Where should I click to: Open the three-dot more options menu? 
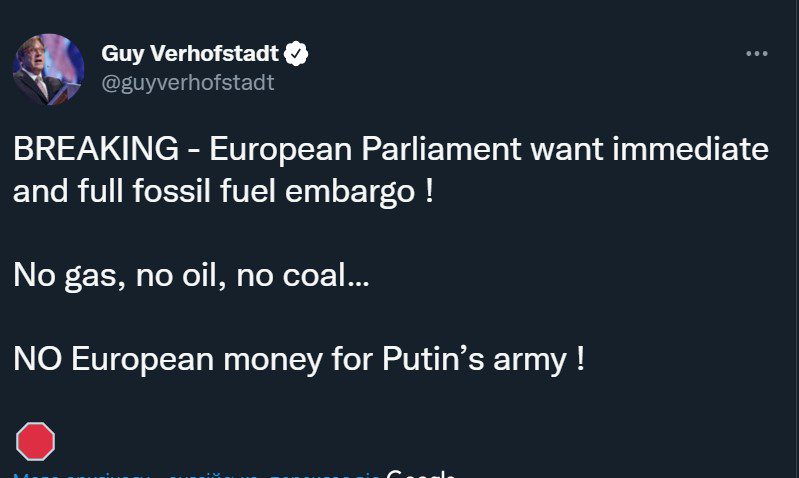(757, 54)
